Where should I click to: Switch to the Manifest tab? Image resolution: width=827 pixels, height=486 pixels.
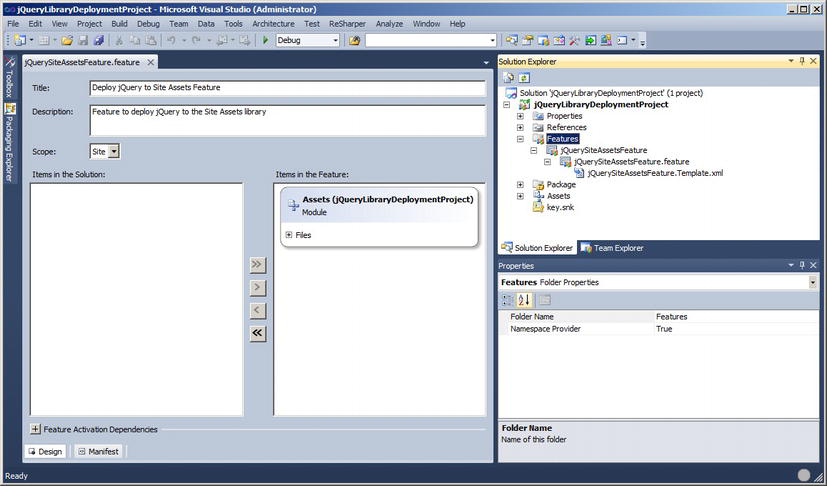point(98,451)
